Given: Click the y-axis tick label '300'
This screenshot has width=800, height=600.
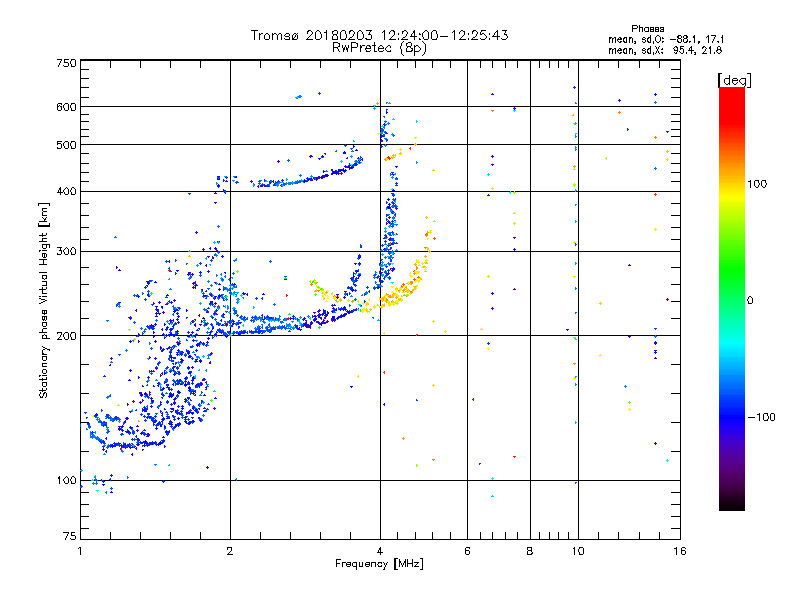Looking at the screenshot, I should tap(66, 252).
